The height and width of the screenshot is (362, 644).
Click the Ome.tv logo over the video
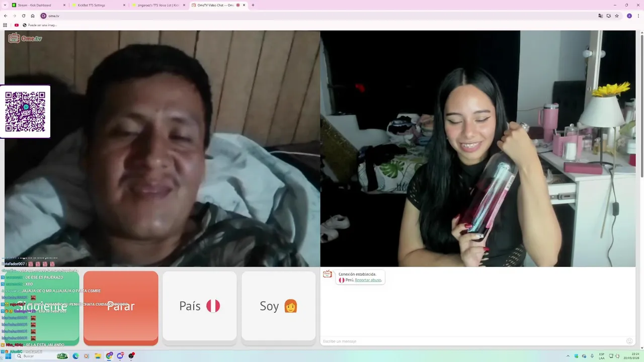click(x=25, y=38)
